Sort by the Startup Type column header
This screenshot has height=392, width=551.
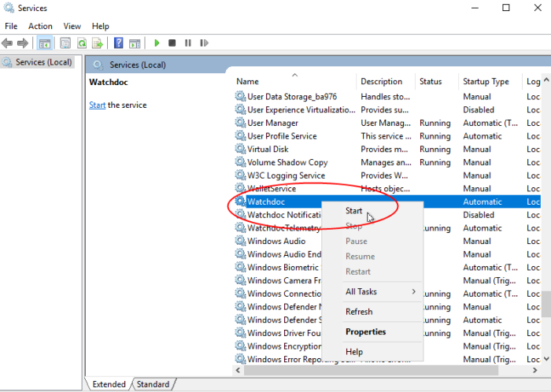coord(486,81)
